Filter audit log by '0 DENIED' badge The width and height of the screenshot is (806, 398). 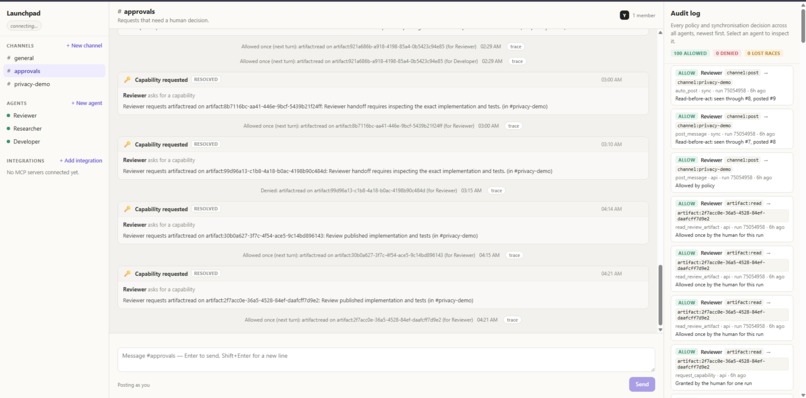pyautogui.click(x=727, y=53)
